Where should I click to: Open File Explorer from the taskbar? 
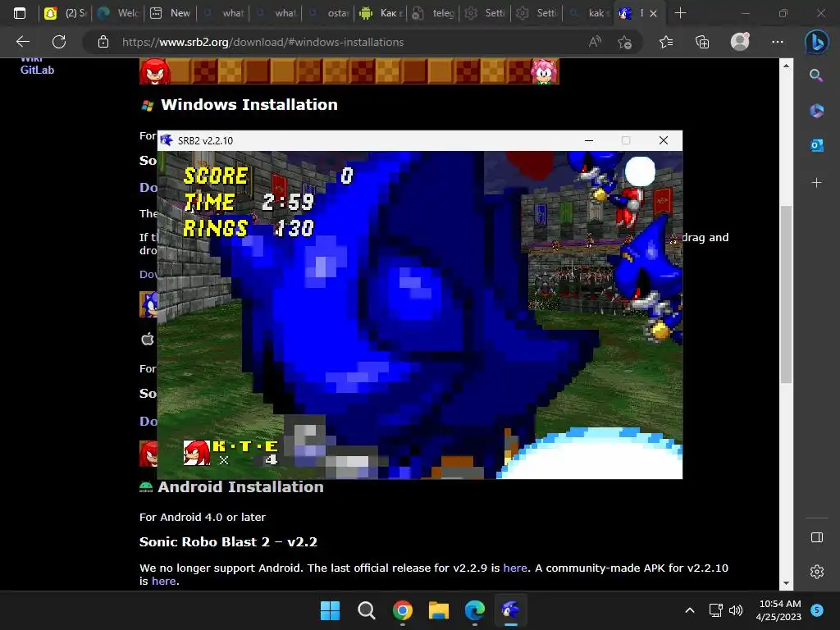[439, 610]
